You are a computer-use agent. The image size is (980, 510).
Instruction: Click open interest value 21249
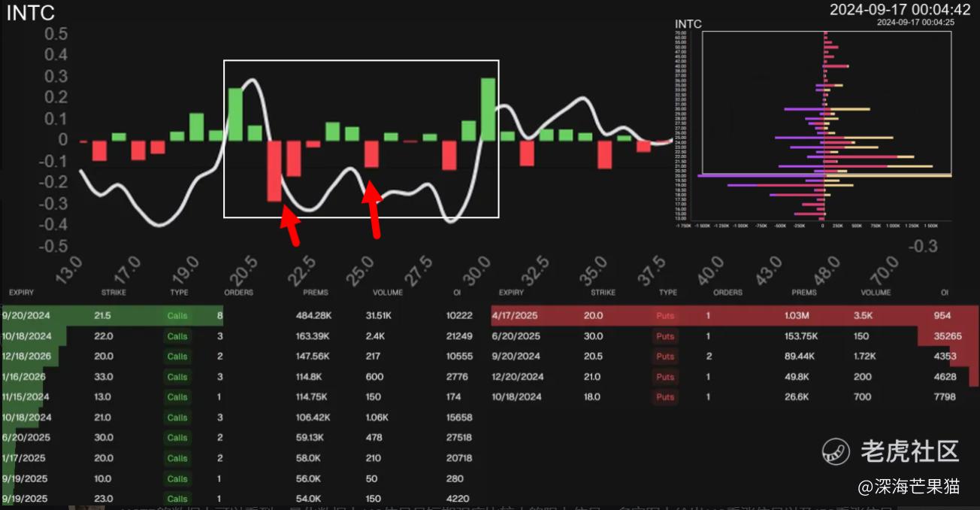459,336
